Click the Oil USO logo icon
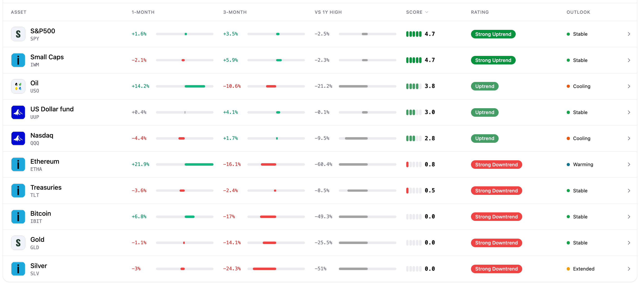Viewport: 644px width, 286px height. coord(18,86)
